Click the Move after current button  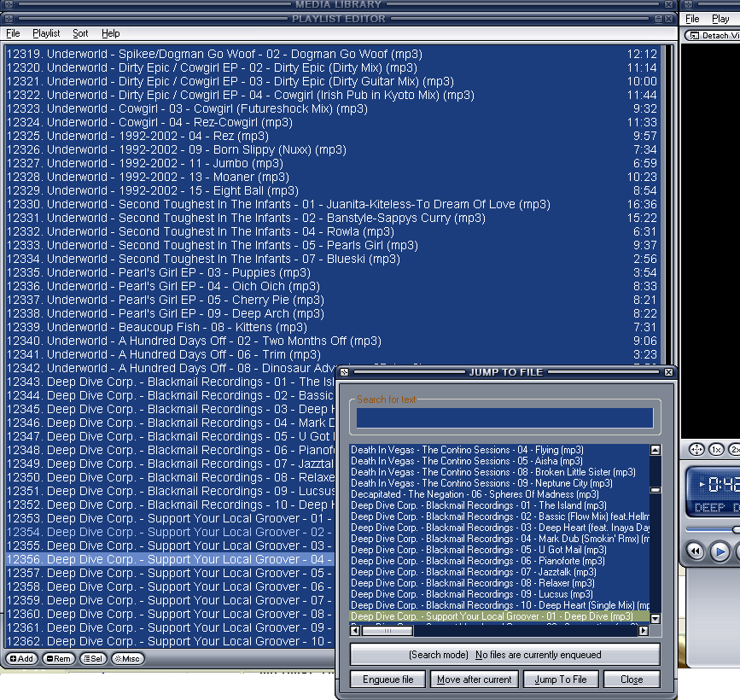475,680
